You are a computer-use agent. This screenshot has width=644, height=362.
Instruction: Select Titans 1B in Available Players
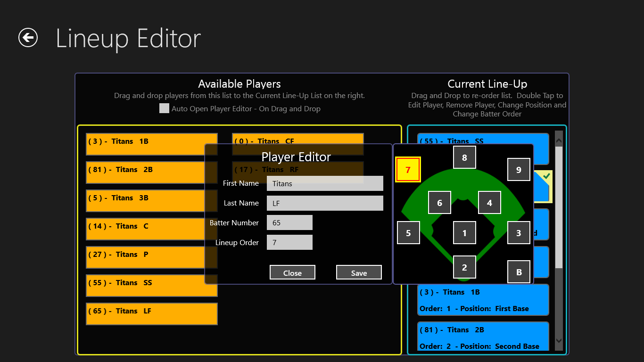[151, 144]
